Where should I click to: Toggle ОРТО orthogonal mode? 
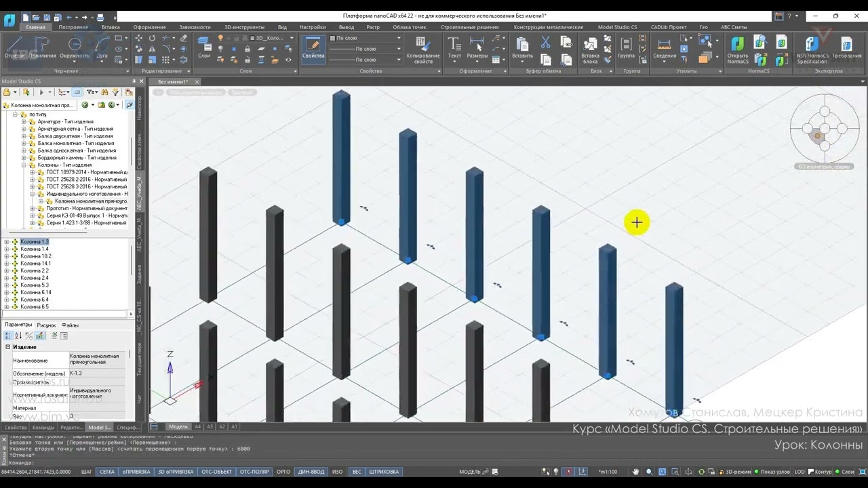(283, 472)
